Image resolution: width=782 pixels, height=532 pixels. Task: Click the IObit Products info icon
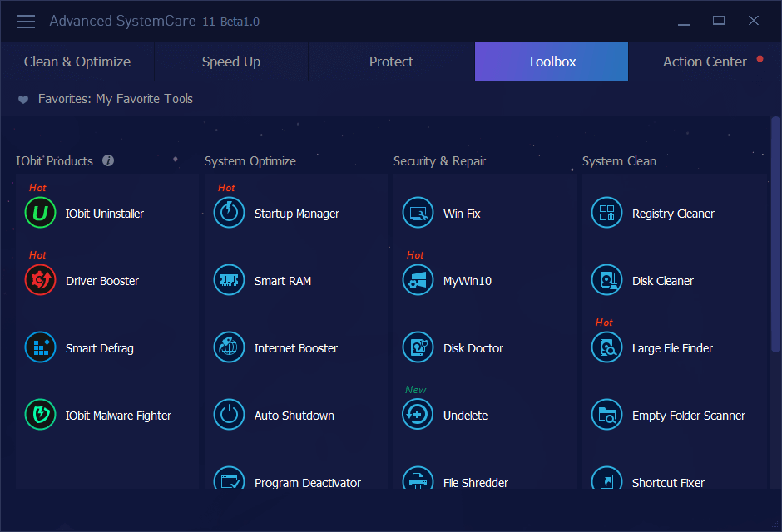[x=108, y=160]
